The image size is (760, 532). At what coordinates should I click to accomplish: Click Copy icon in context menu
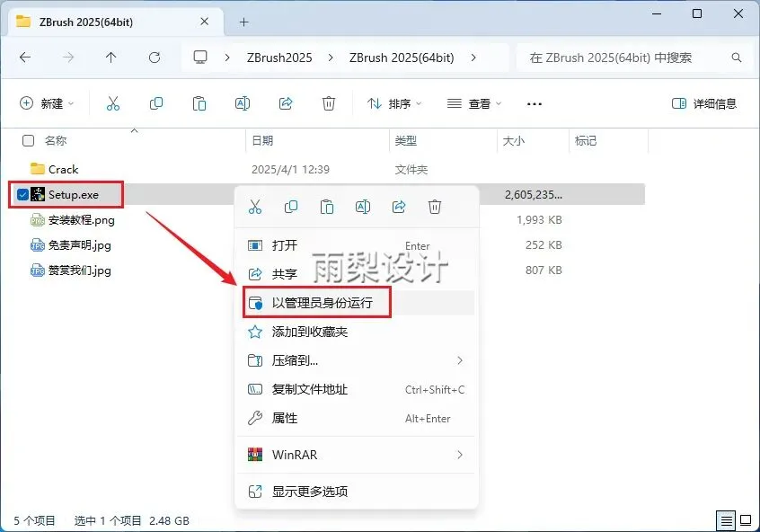(291, 207)
